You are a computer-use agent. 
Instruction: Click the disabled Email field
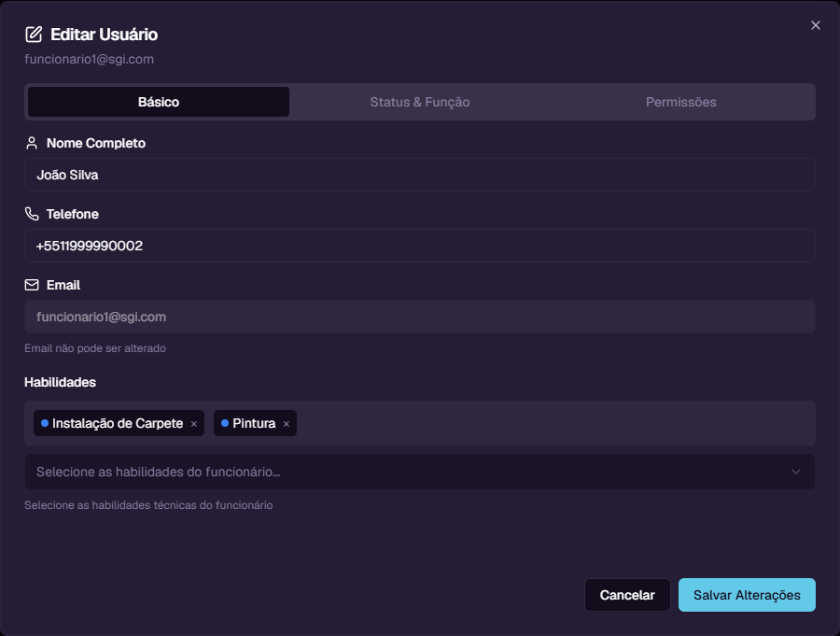click(419, 317)
